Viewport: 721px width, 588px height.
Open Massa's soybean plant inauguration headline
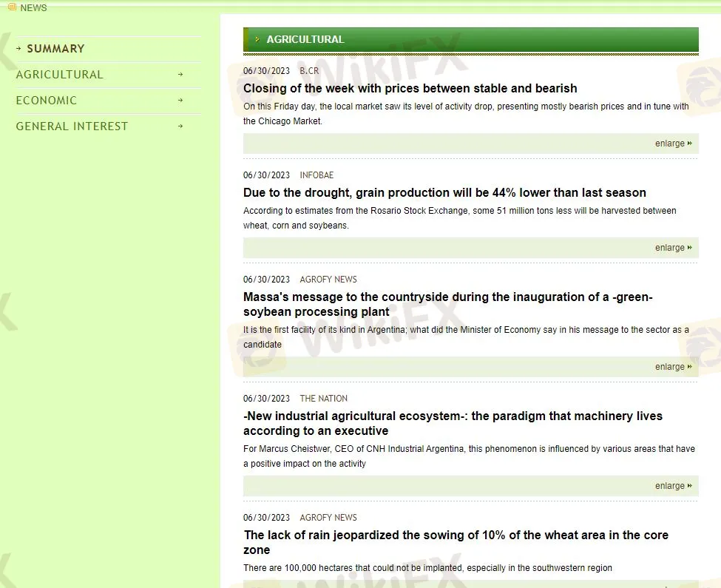click(448, 304)
